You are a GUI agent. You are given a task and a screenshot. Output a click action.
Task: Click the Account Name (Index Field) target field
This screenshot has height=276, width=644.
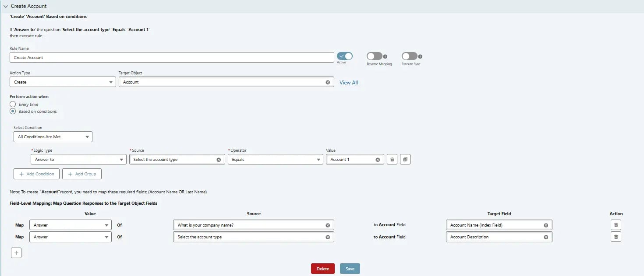click(499, 225)
